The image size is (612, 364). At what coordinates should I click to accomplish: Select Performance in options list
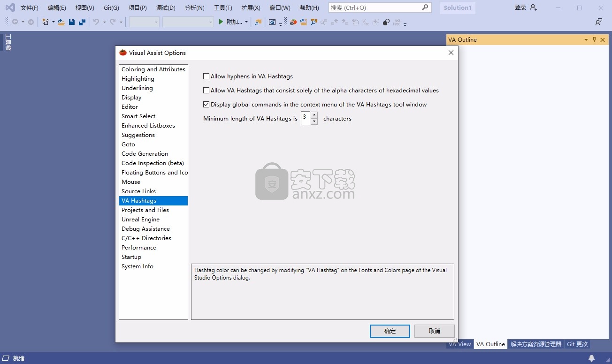click(x=153, y=248)
